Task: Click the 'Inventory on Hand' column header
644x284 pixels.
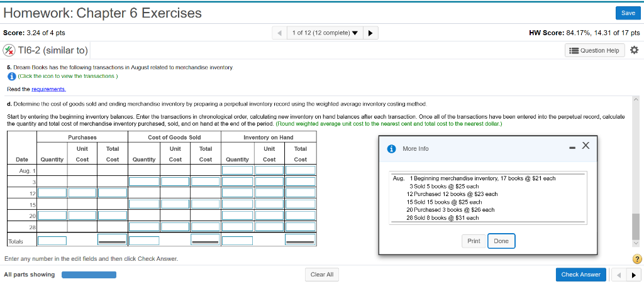Action: (x=268, y=137)
